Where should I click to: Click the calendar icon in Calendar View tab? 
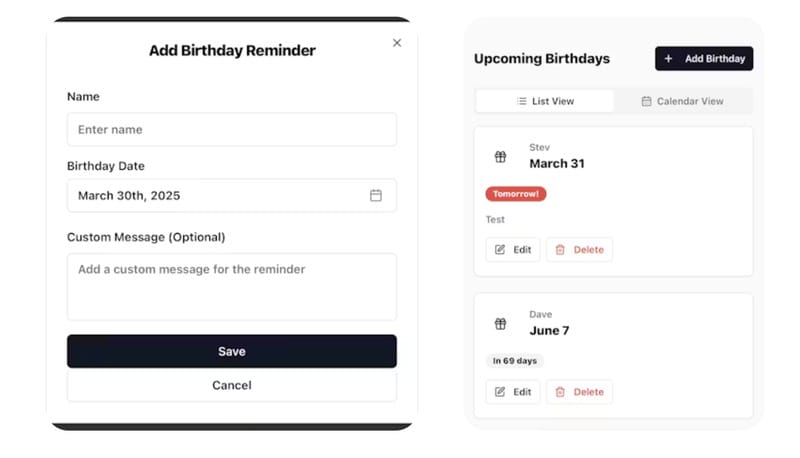coord(646,101)
